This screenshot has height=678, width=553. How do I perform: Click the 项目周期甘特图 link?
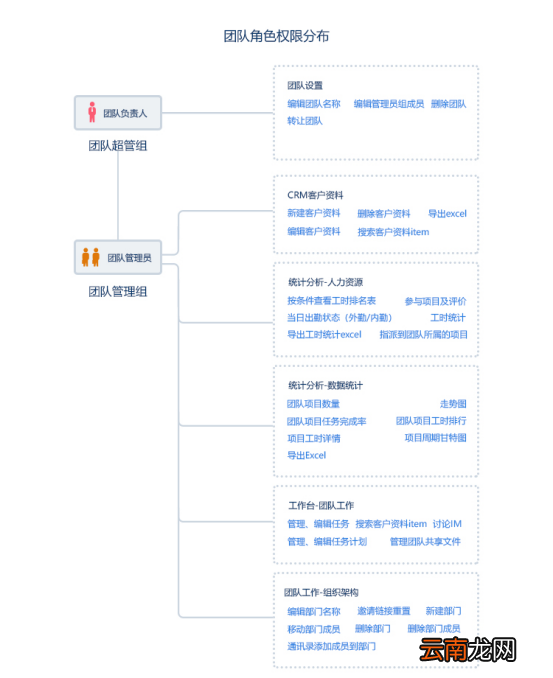[x=435, y=438]
